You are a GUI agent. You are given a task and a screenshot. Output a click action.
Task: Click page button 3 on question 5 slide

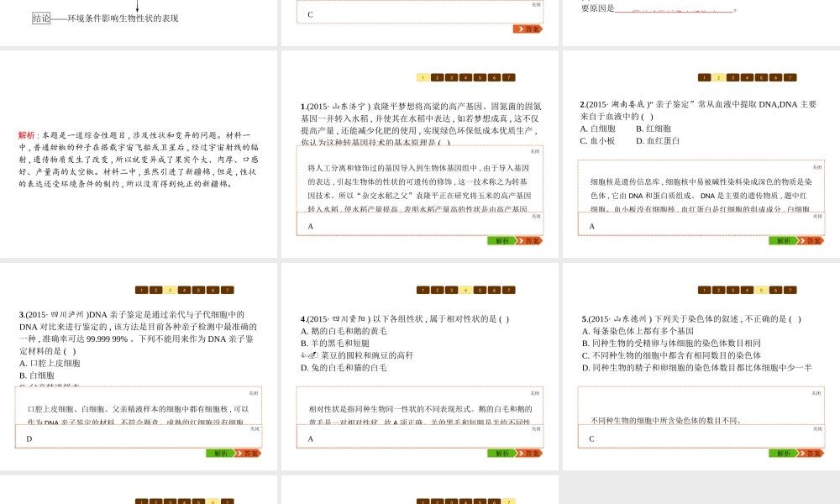732,291
